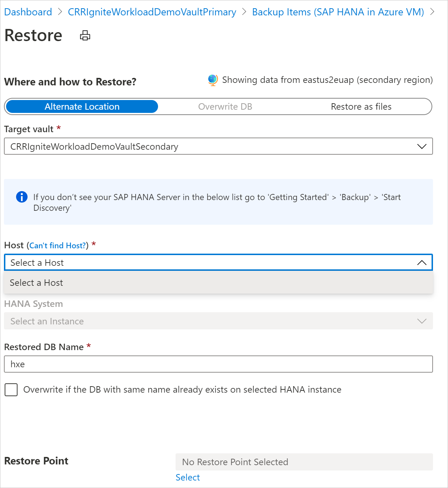Collapse the Host dropdown chevron

click(422, 262)
